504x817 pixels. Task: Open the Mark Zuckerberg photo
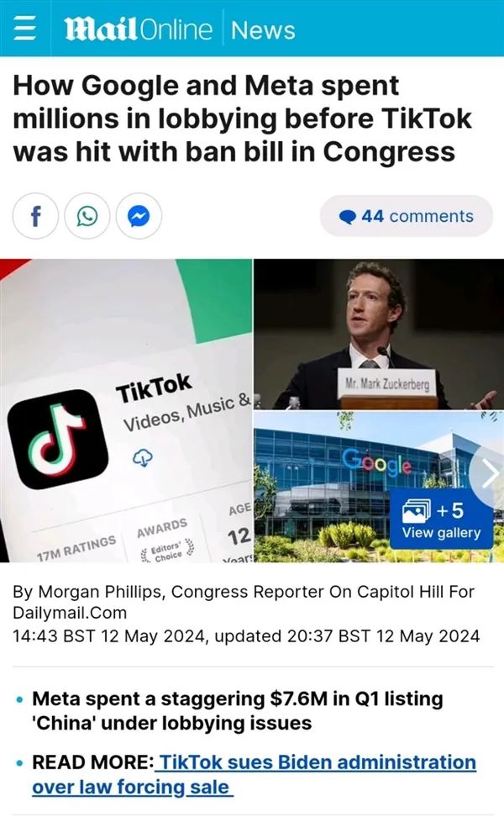[379, 334]
